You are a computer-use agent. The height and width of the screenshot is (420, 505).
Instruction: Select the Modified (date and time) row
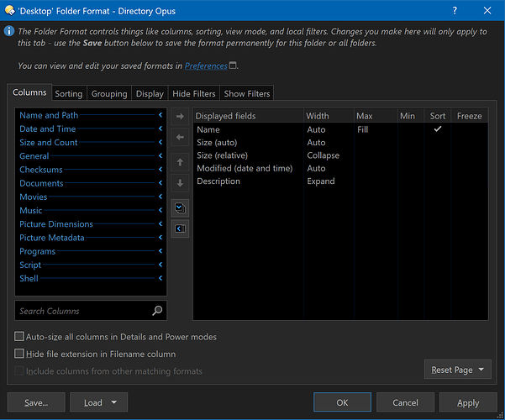[340, 168]
